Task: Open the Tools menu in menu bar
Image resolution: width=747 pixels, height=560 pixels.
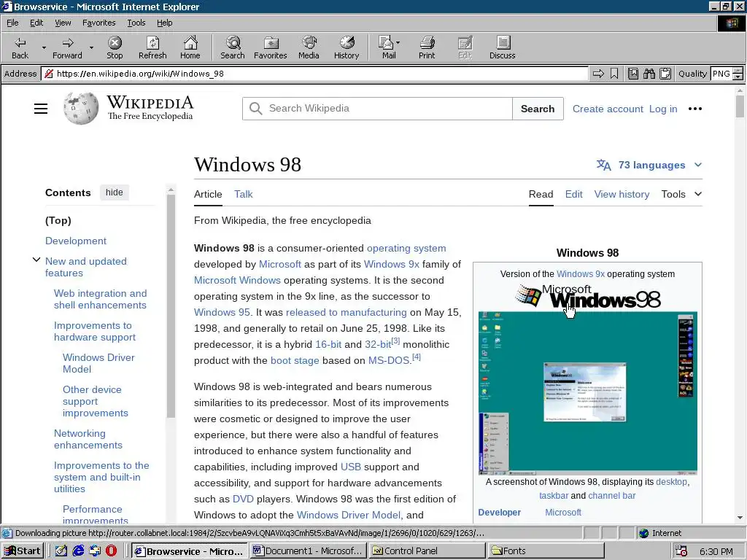Action: click(x=136, y=23)
